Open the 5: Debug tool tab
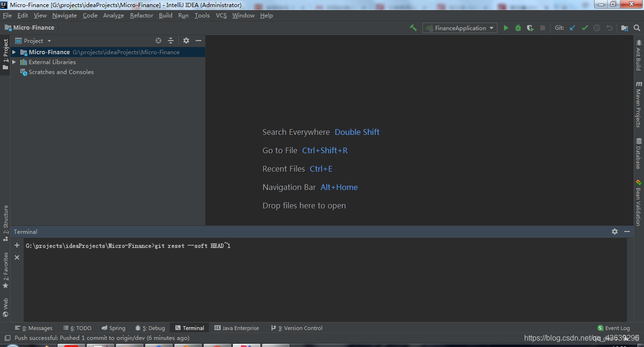The width and height of the screenshot is (644, 347). click(x=150, y=328)
